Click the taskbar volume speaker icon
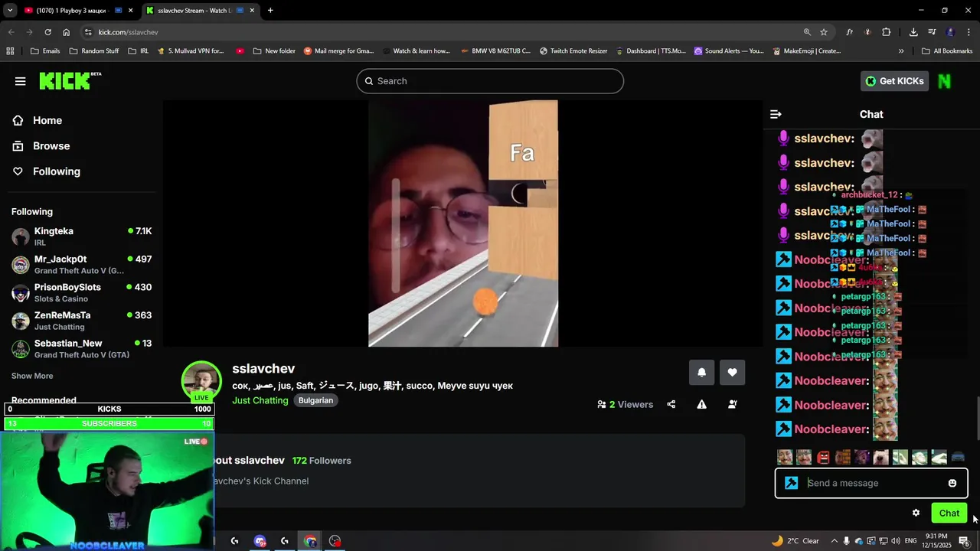The image size is (980, 551). tap(895, 541)
